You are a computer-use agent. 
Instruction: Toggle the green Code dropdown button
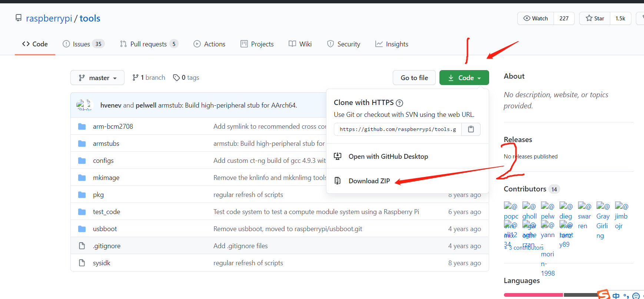pos(464,78)
